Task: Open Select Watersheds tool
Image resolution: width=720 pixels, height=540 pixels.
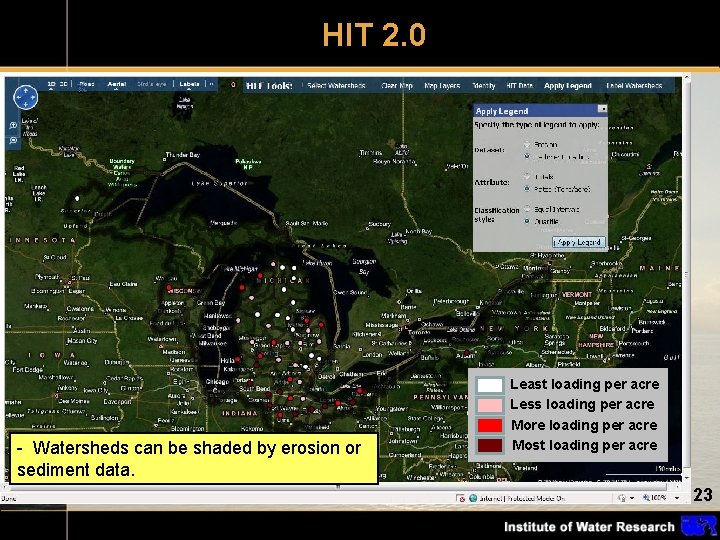Action: click(336, 85)
